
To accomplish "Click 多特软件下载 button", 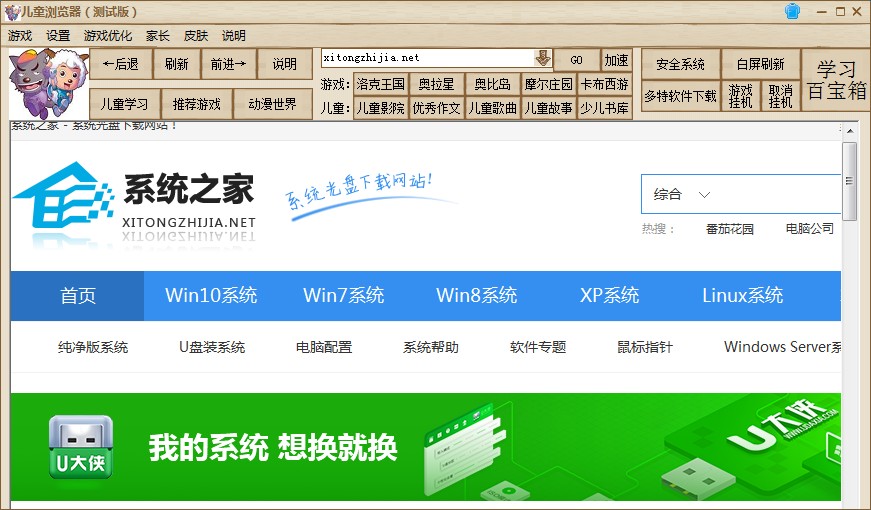I will 680,96.
